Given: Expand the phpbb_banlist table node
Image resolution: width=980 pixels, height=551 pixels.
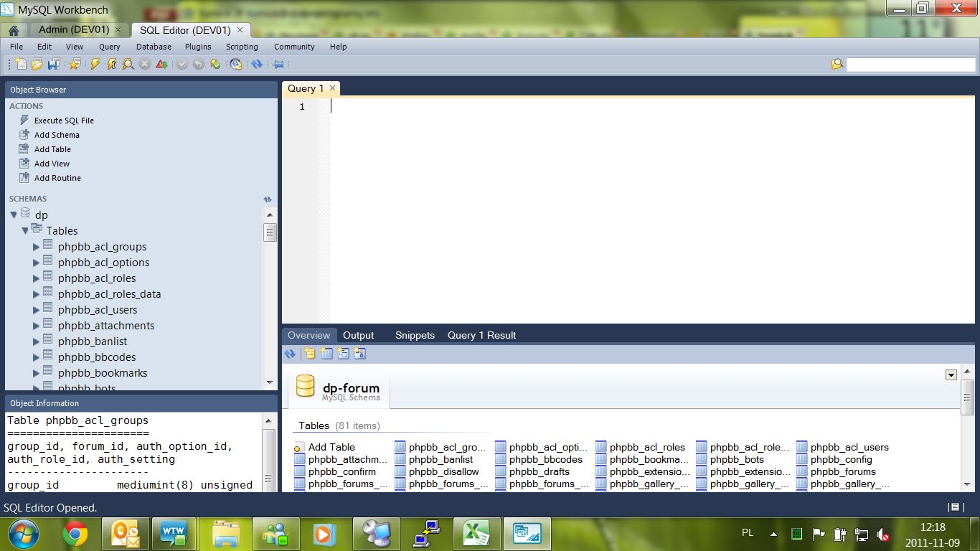Looking at the screenshot, I should tap(36, 342).
